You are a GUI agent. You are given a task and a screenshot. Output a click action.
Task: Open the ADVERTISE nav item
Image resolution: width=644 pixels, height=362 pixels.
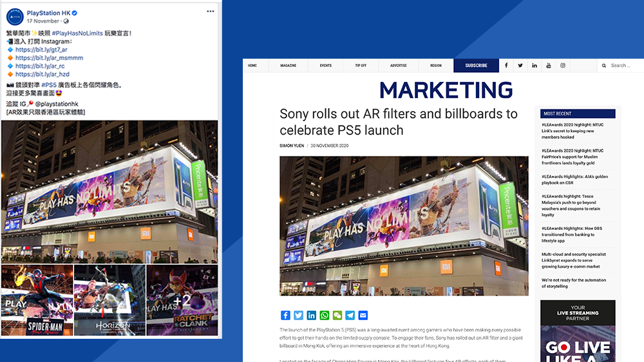tap(399, 66)
